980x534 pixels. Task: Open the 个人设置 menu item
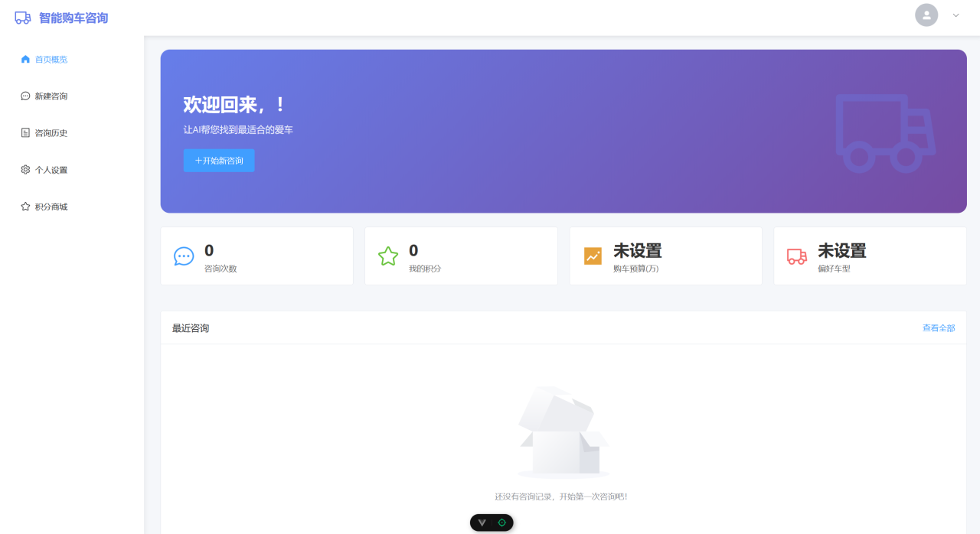pos(72,169)
